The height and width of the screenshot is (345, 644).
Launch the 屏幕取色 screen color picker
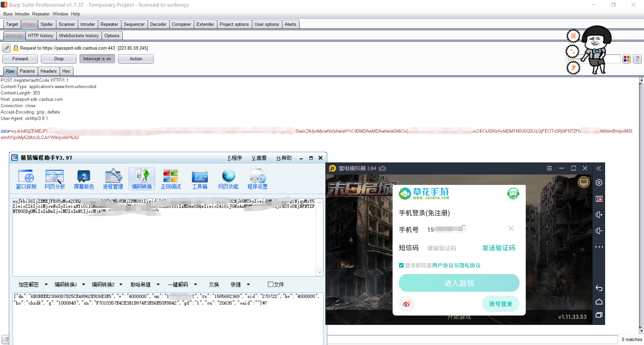[x=84, y=179]
